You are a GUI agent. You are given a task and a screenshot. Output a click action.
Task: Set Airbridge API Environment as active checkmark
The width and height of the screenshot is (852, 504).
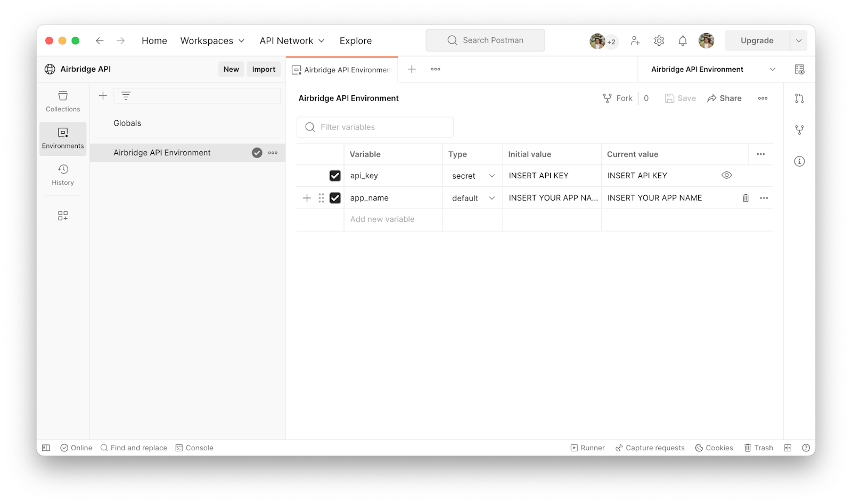pyautogui.click(x=257, y=153)
